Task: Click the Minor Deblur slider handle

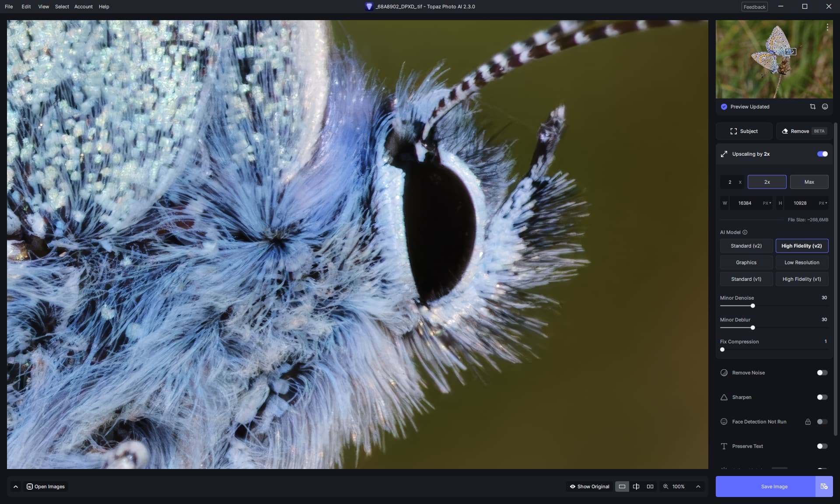Action: 752,328
